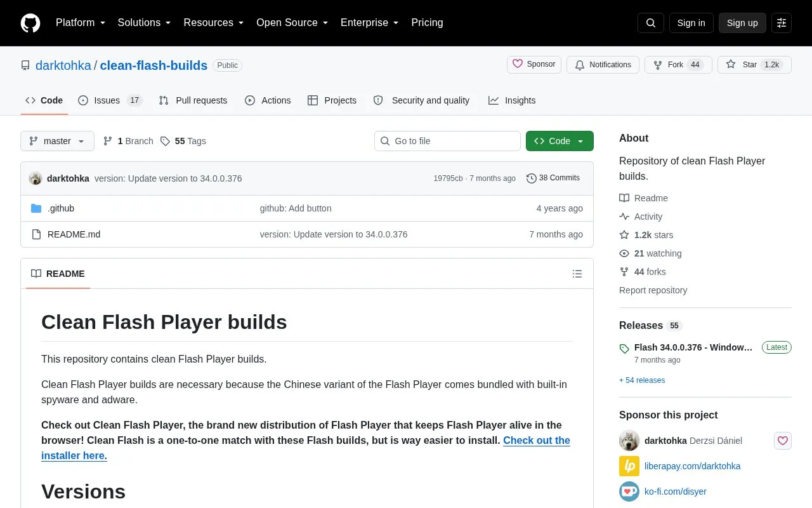812x508 pixels.
Task: Expand the Platform menu
Action: [81, 23]
